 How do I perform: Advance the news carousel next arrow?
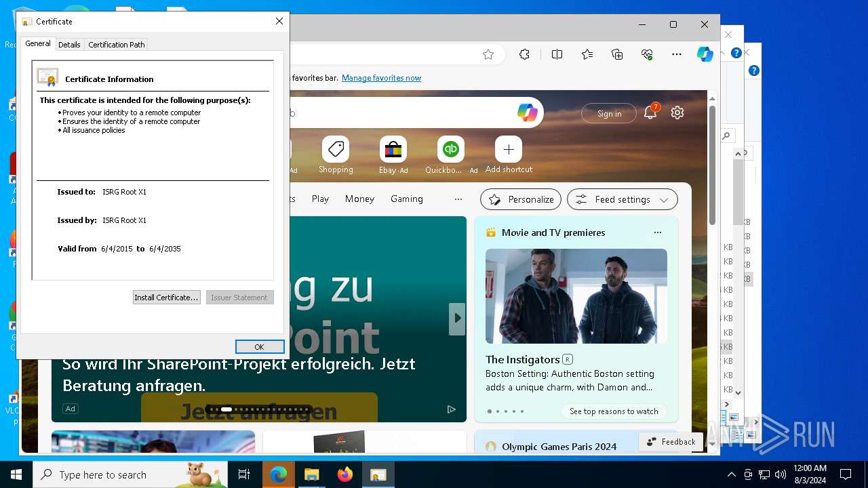coord(458,318)
